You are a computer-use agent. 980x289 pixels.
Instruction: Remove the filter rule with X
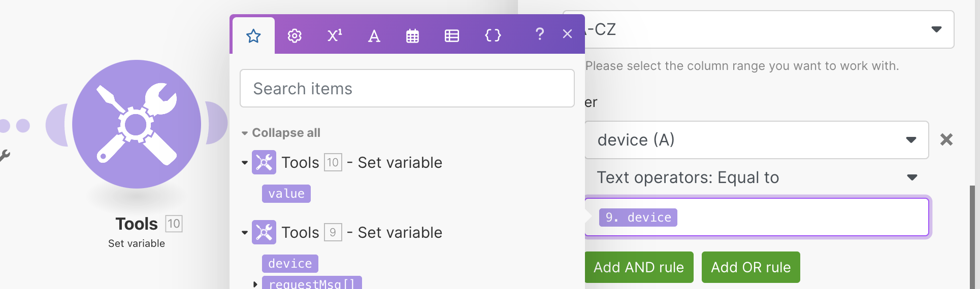(x=946, y=139)
